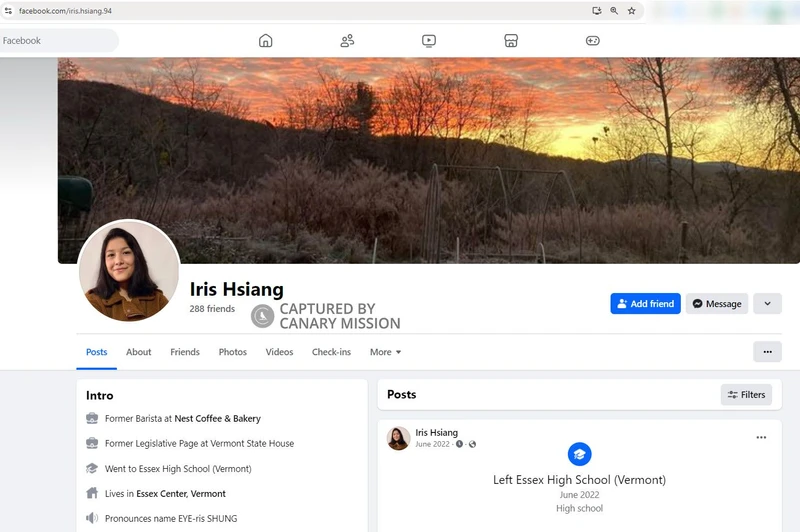Switch to the Photos tab
The image size is (800, 532).
(x=233, y=352)
